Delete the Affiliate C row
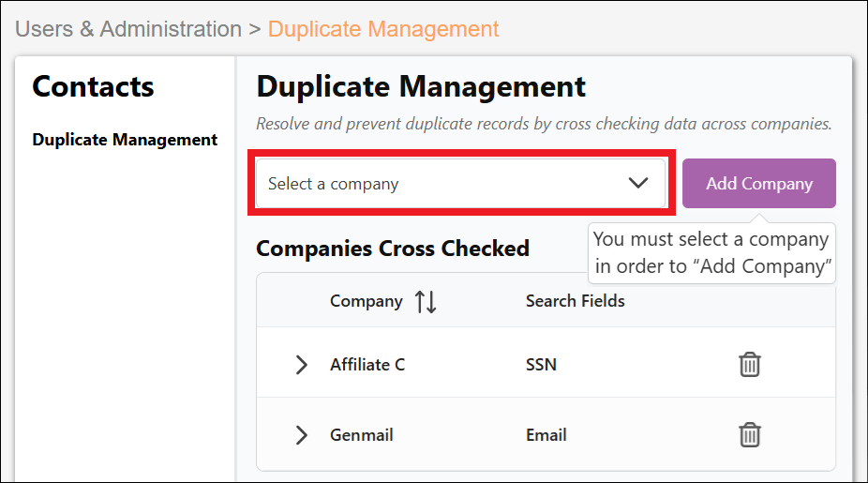The width and height of the screenshot is (868, 483). tap(750, 365)
